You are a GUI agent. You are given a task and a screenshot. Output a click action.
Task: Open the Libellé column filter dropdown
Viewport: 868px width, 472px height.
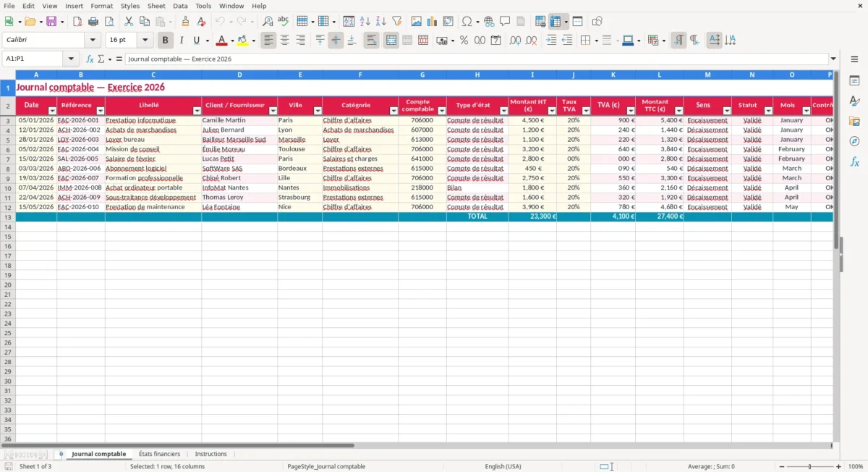tap(197, 111)
